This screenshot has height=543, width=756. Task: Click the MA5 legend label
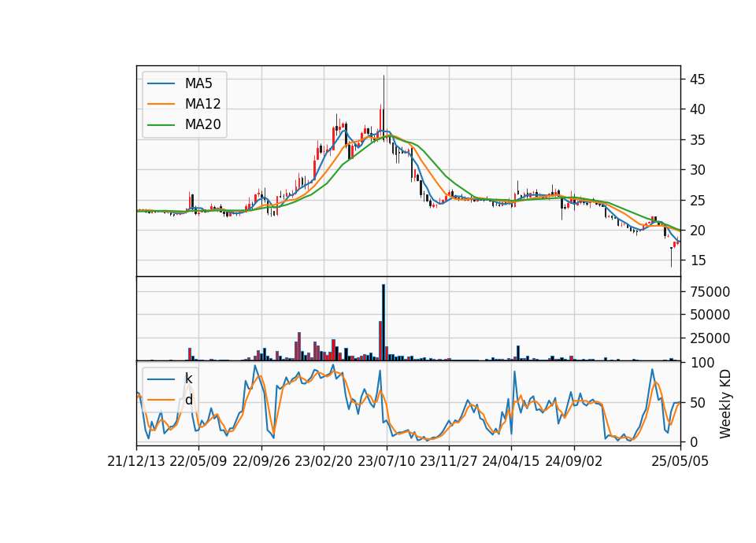pyautogui.click(x=198, y=83)
